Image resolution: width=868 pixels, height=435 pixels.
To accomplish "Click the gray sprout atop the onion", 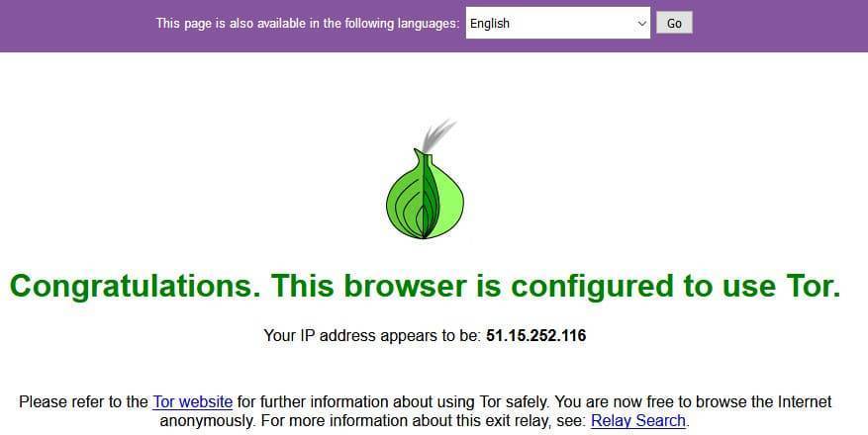I will pyautogui.click(x=438, y=135).
